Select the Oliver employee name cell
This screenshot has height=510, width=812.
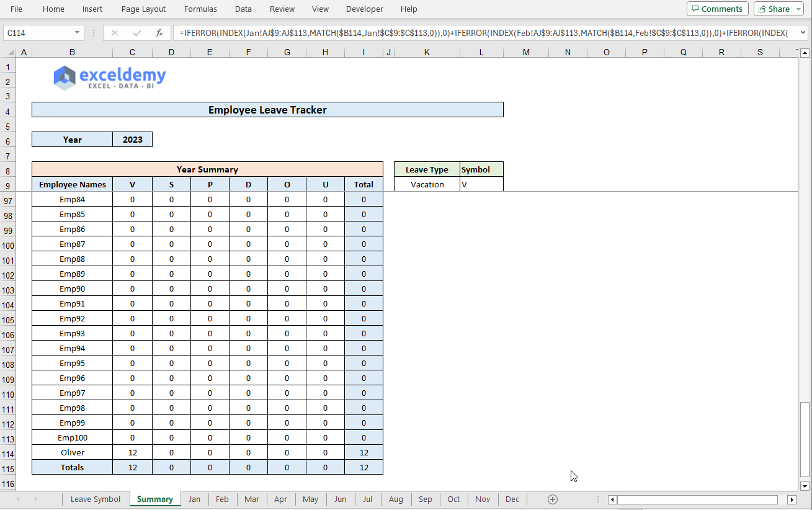pos(73,453)
